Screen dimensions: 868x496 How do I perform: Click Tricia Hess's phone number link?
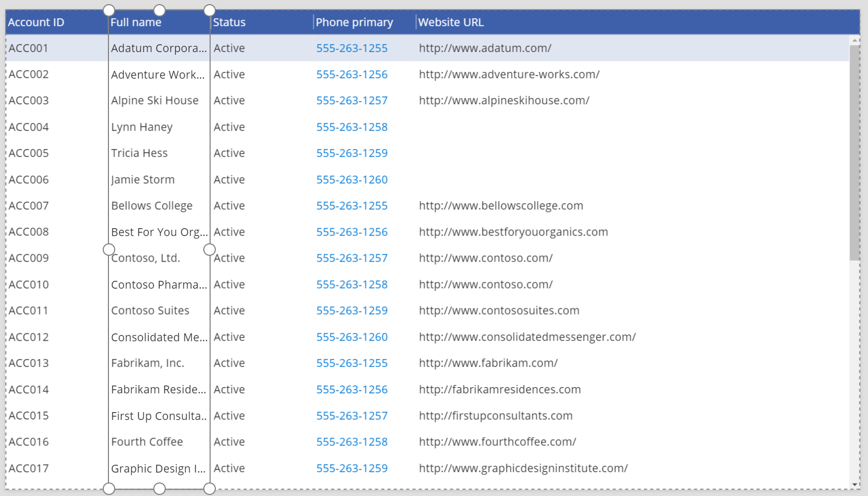[x=352, y=153]
